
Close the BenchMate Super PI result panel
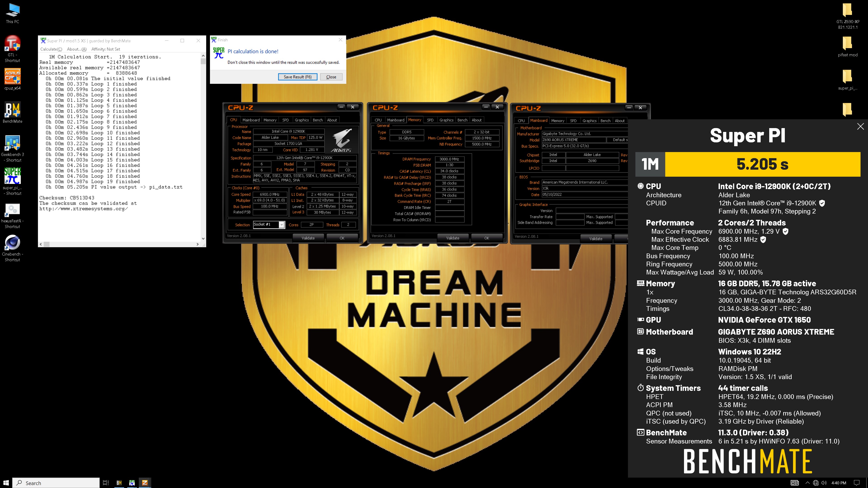860,126
